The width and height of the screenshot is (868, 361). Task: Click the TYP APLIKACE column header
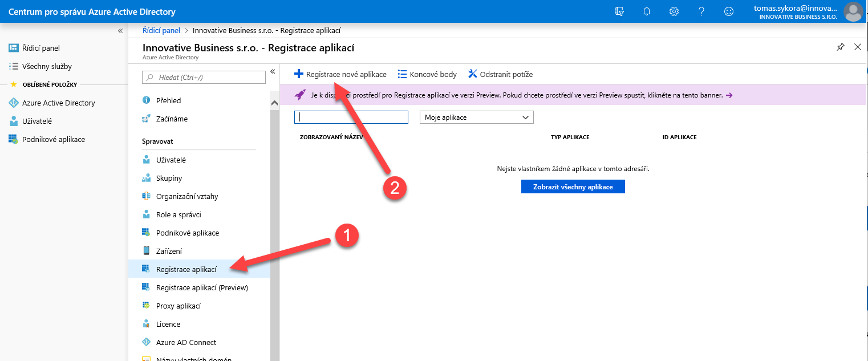[570, 137]
